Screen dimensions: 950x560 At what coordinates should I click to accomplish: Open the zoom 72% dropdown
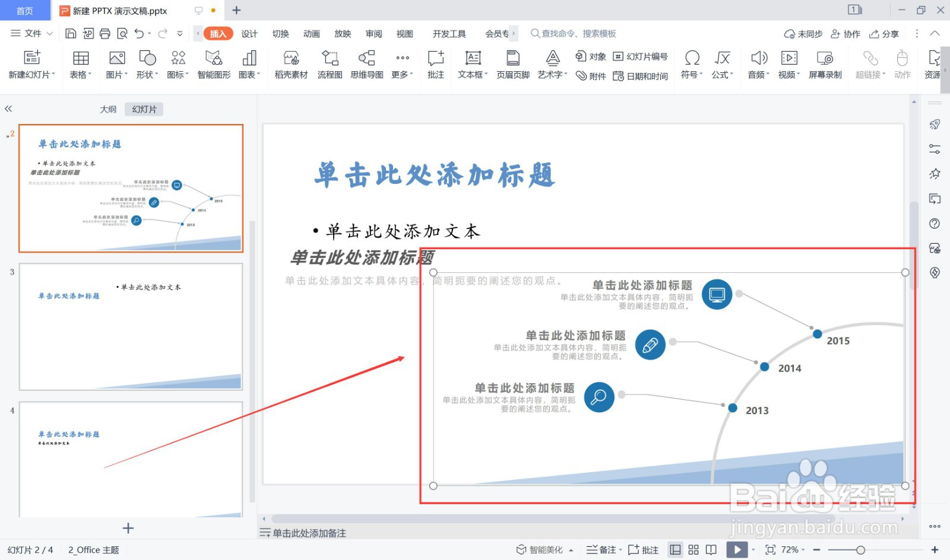tap(793, 549)
